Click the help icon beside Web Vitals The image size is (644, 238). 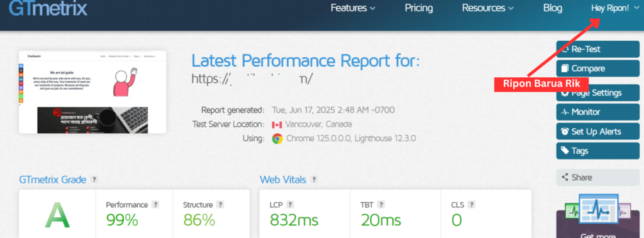314,180
